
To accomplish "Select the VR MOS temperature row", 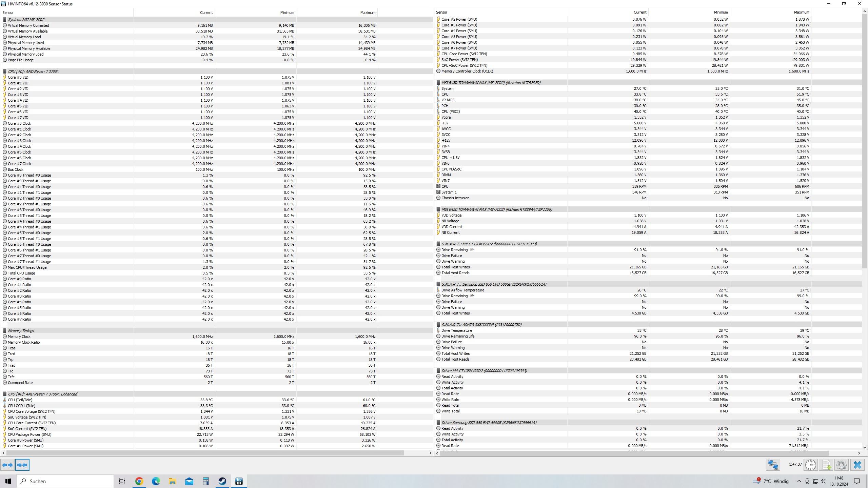I will tap(648, 100).
